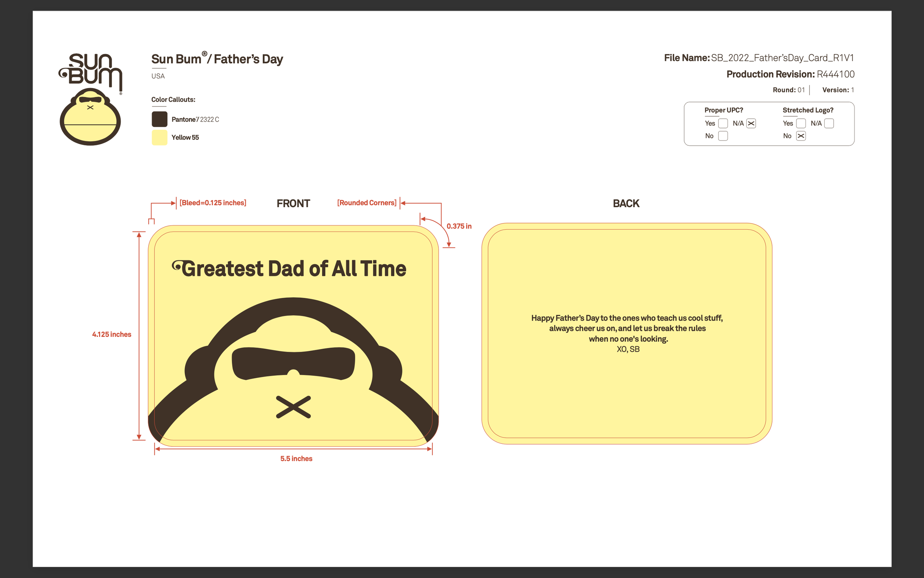Click the '[Bleed=0.125 inches]' annotation
The image size is (924, 578).
click(x=213, y=203)
